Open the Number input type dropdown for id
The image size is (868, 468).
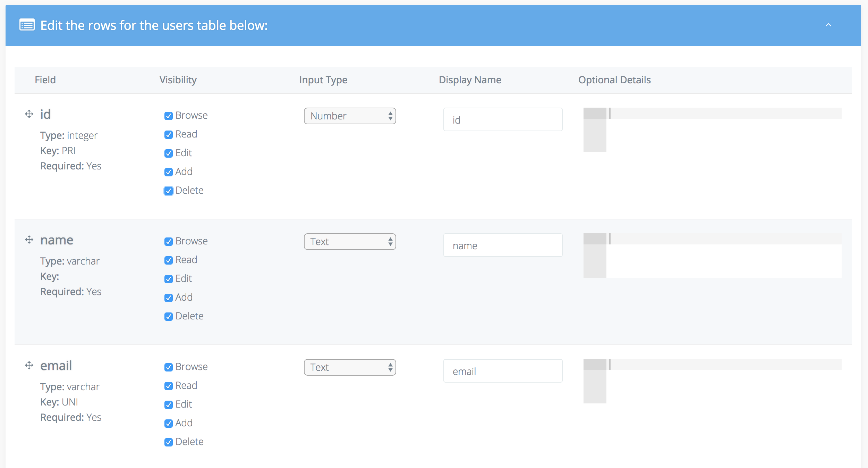pos(350,116)
